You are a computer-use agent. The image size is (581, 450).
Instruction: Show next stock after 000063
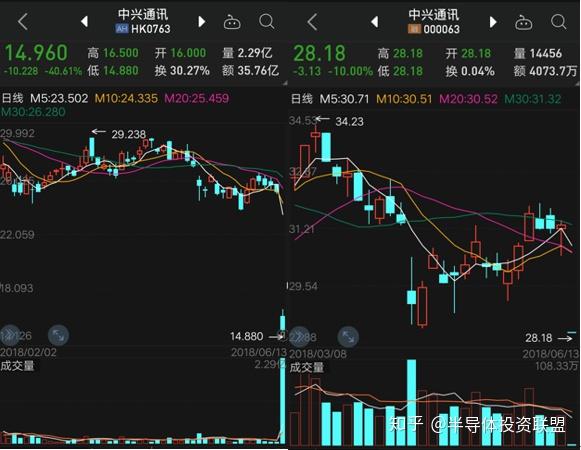pyautogui.click(x=493, y=22)
